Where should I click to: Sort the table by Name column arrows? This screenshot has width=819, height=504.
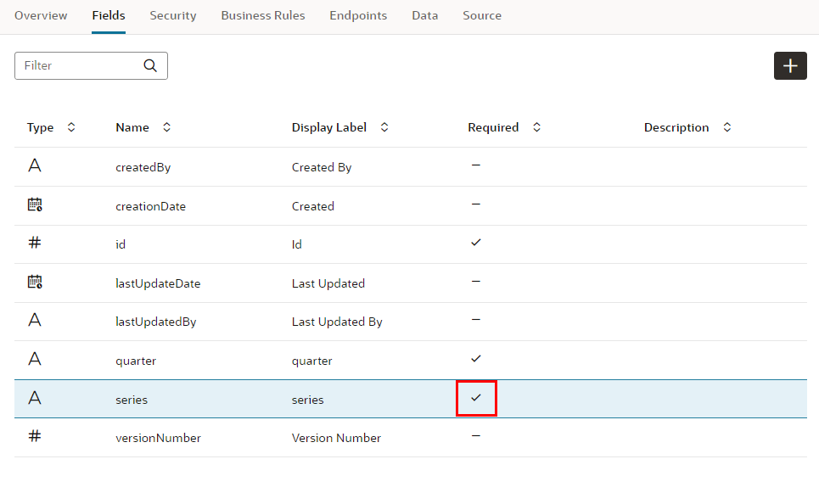point(166,127)
